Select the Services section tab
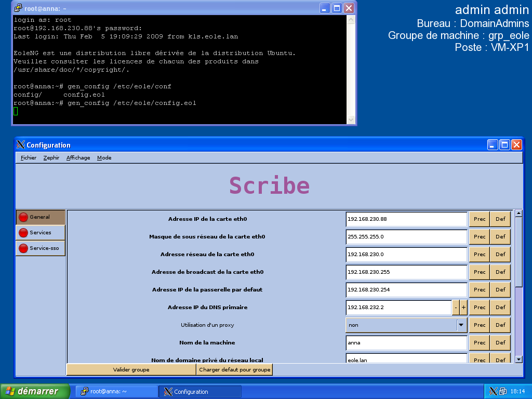 41,233
